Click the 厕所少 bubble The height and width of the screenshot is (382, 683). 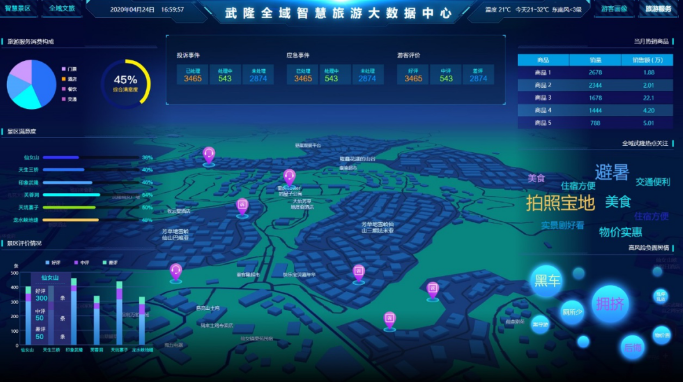pos(572,312)
